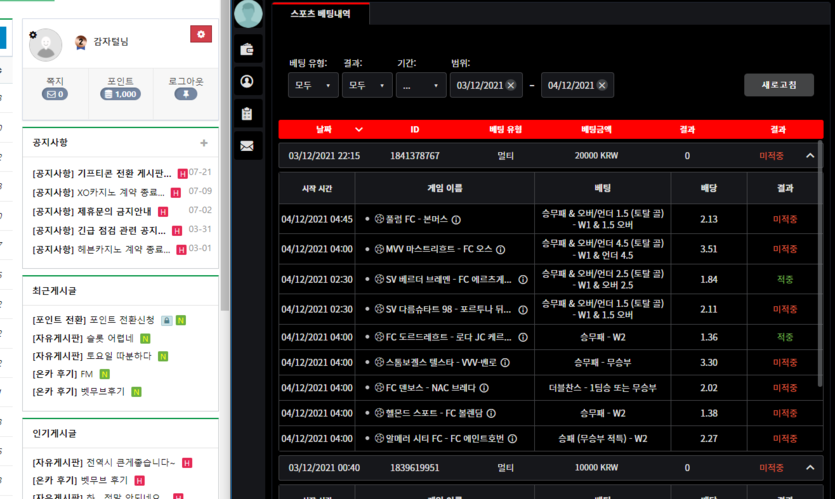Image resolution: width=835 pixels, height=499 pixels.
Task: Show info for FC 도르드레흐트 match
Action: (523, 337)
